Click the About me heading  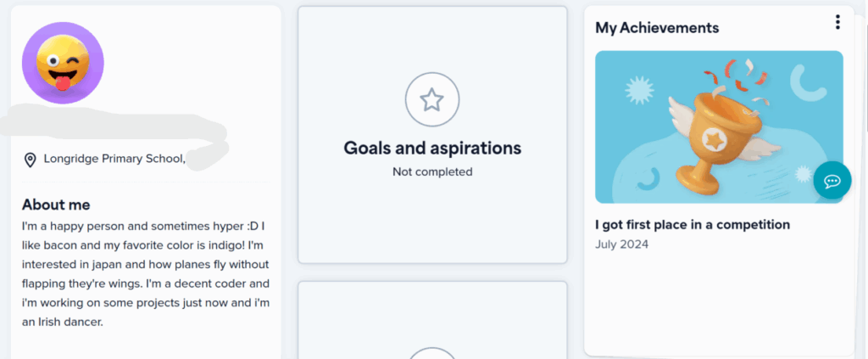pos(56,205)
